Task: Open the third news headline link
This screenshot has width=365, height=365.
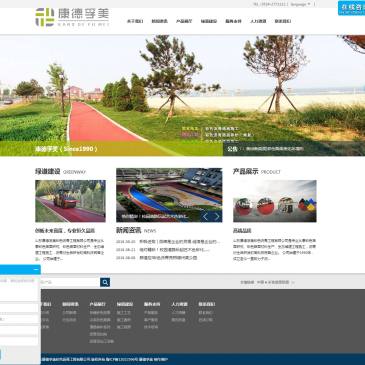Action: (x=168, y=258)
